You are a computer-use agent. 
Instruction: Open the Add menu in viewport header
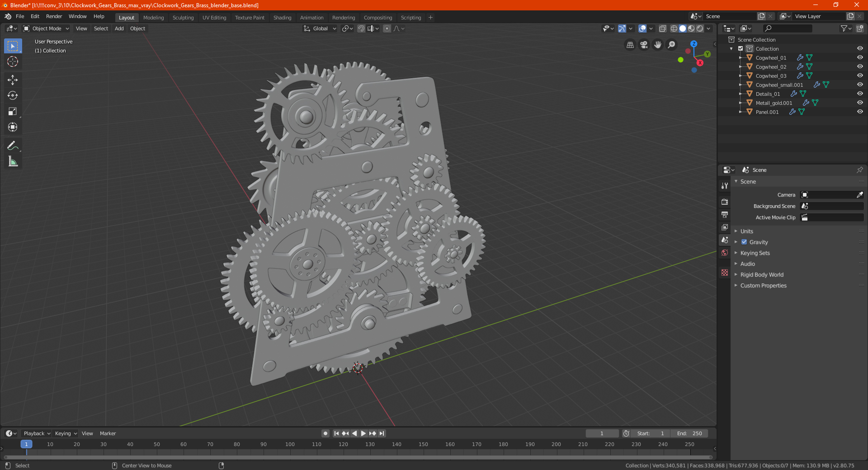point(119,28)
